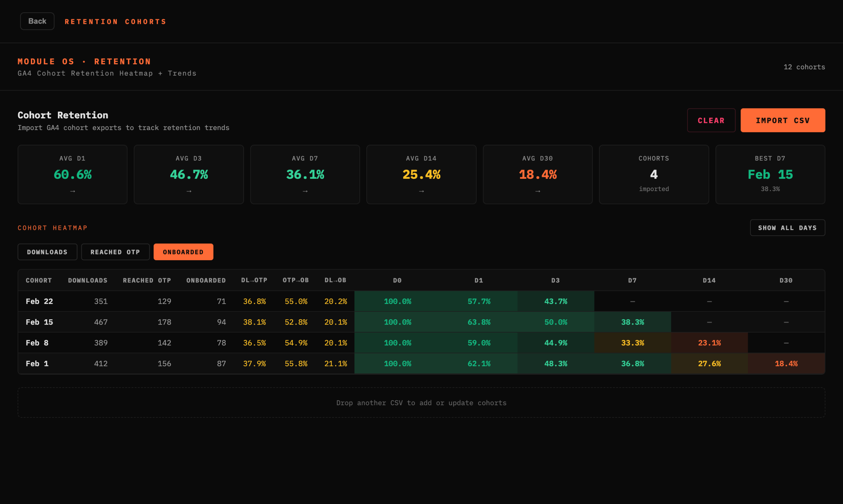
Task: Select the Onboarded heatmap tab
Action: click(183, 252)
